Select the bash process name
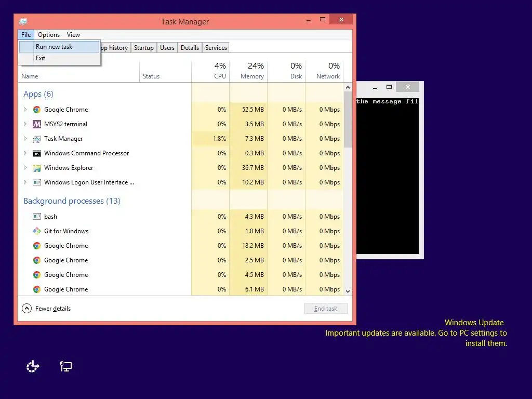This screenshot has height=399, width=532. click(x=50, y=217)
